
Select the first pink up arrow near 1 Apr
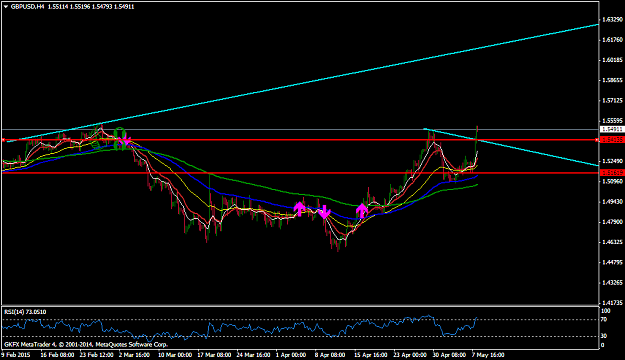pos(300,209)
